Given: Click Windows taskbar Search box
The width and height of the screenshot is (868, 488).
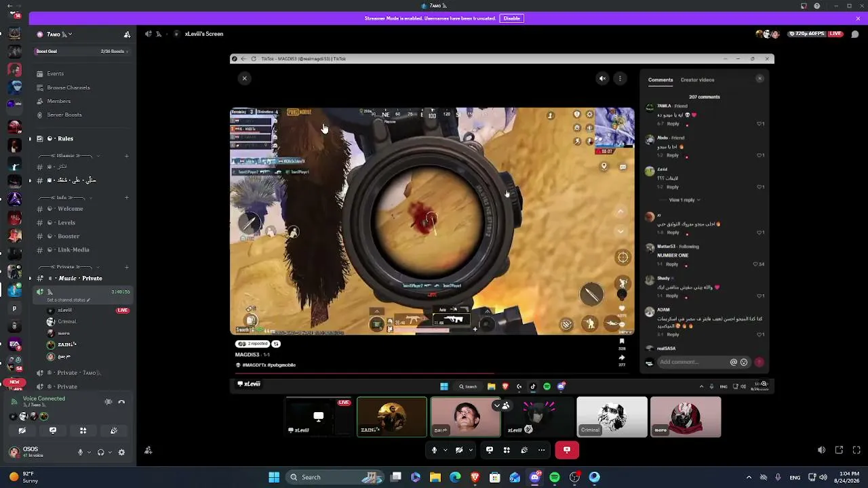Looking at the screenshot, I should click(336, 477).
